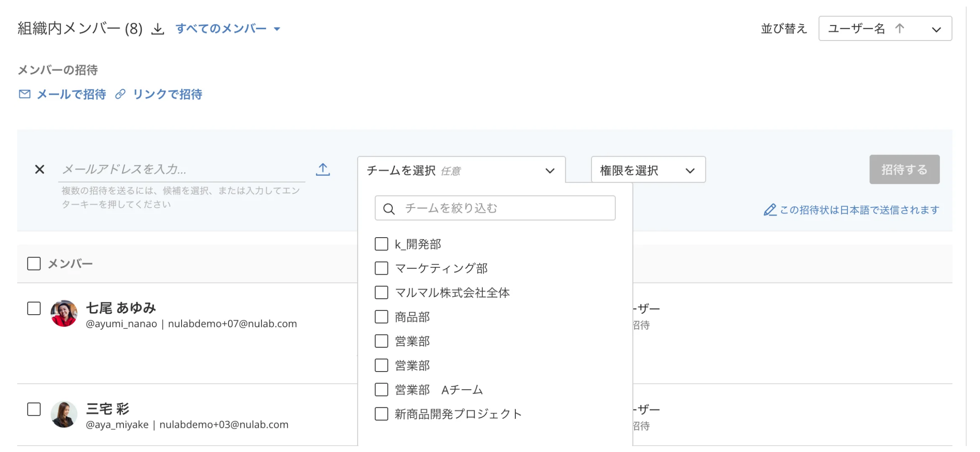This screenshot has width=980, height=452.
Task: Toggle the select-all メンバー checkbox
Action: click(34, 263)
